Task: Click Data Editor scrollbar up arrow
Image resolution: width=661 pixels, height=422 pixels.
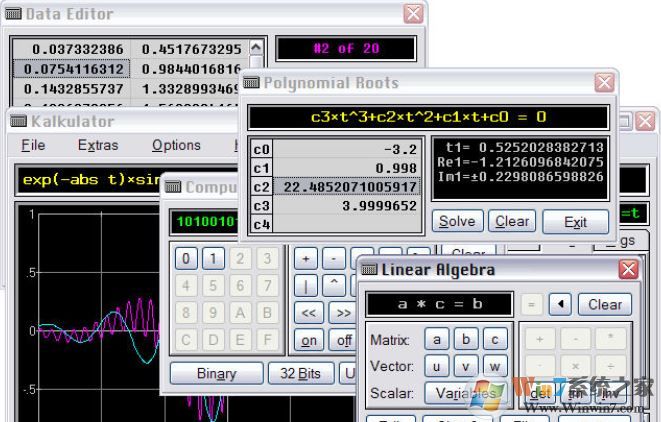Action: 256,47
